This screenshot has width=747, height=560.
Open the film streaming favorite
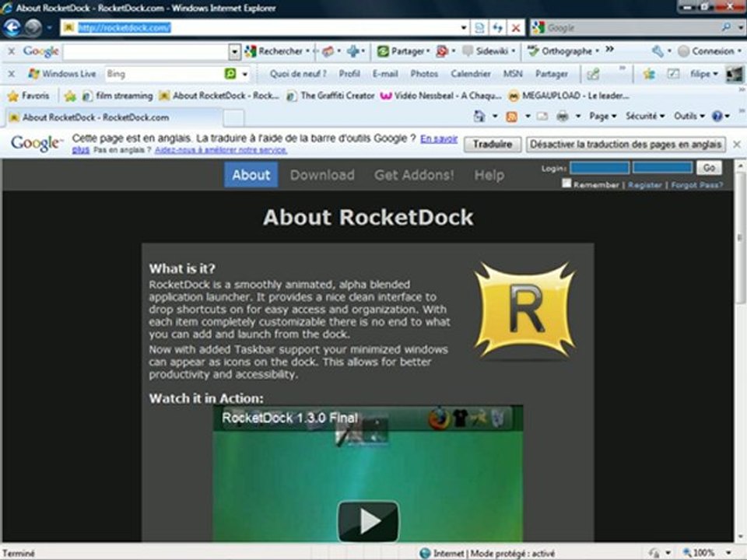click(x=117, y=96)
